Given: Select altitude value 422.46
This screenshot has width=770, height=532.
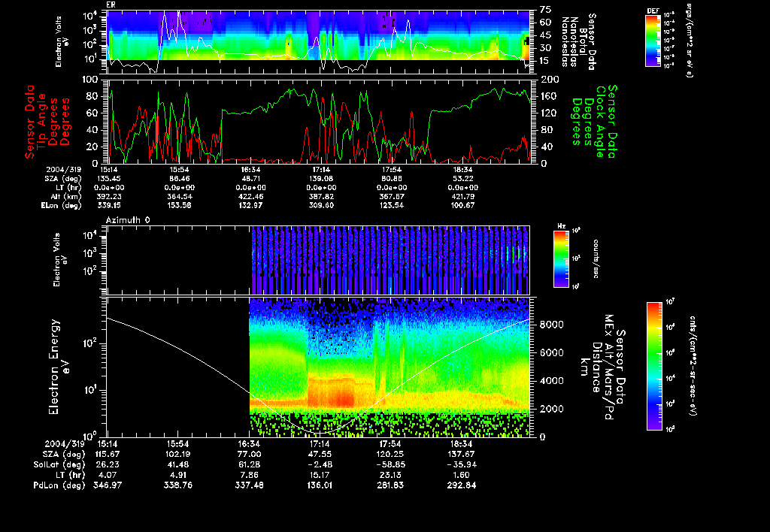Looking at the screenshot, I should click(250, 197).
